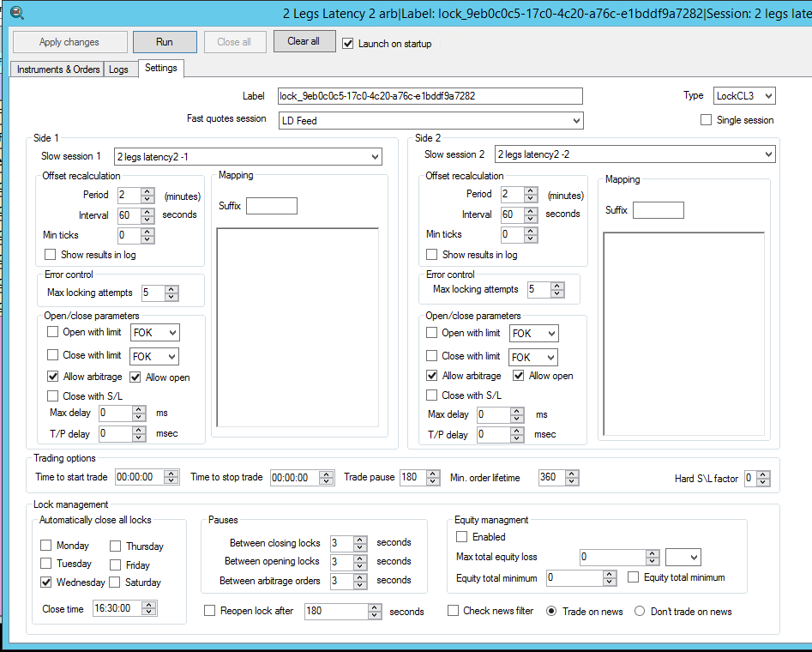This screenshot has width=812, height=652.
Task: Switch to Instruments & Orders tab
Action: coord(58,69)
